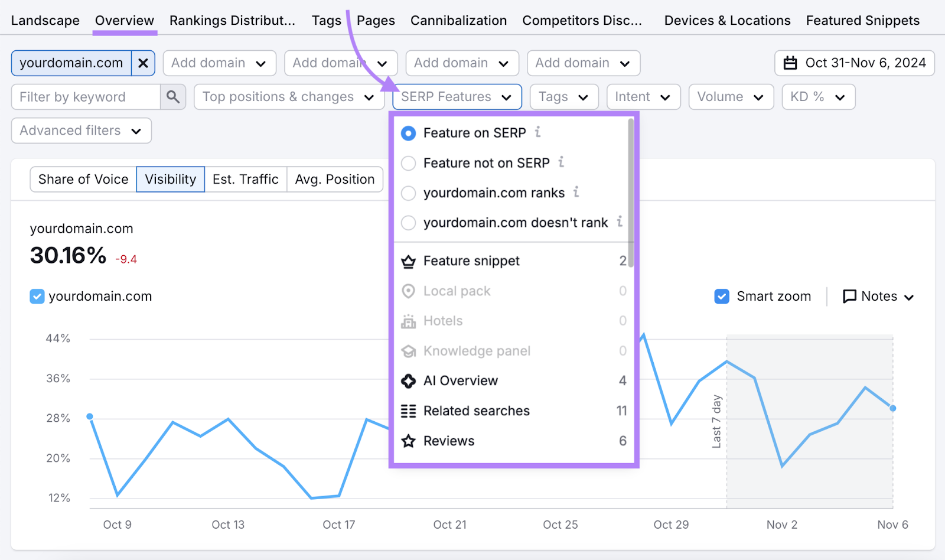Click the Related searches list icon
The height and width of the screenshot is (560, 945).
[408, 411]
